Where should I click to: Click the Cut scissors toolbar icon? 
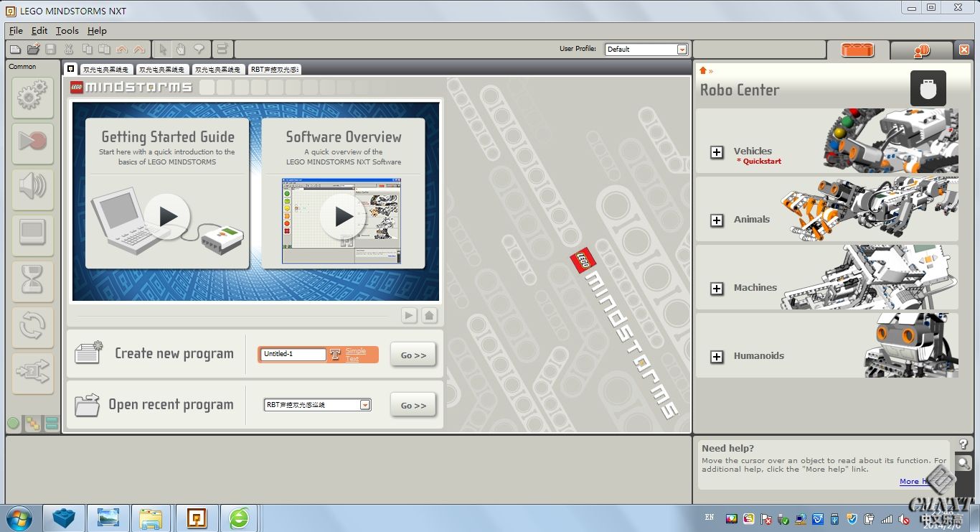pyautogui.click(x=69, y=49)
